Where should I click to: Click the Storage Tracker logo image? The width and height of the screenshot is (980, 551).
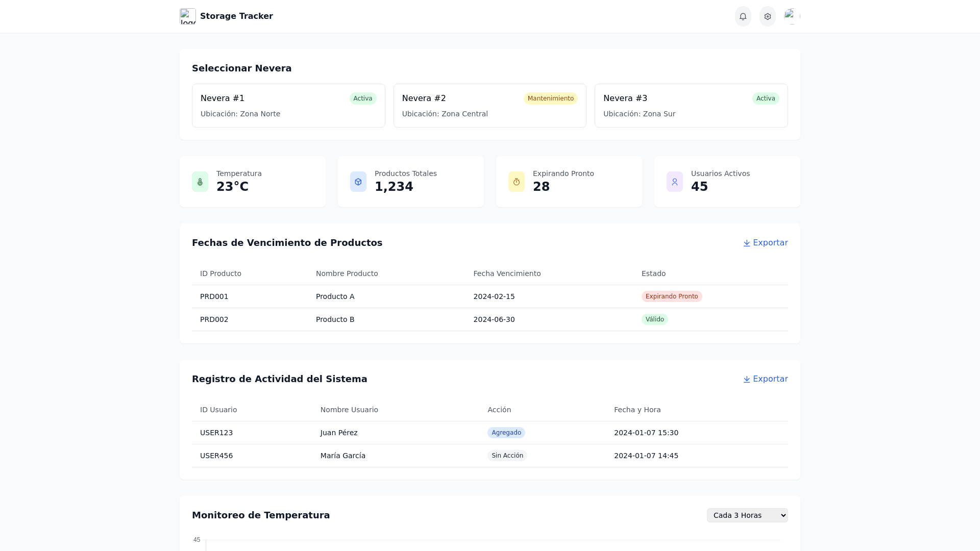(188, 16)
